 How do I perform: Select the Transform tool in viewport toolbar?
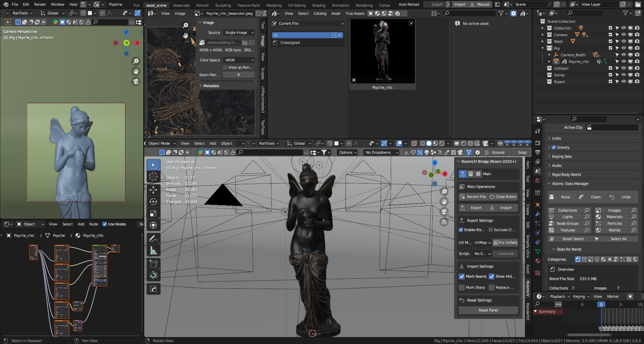153,225
